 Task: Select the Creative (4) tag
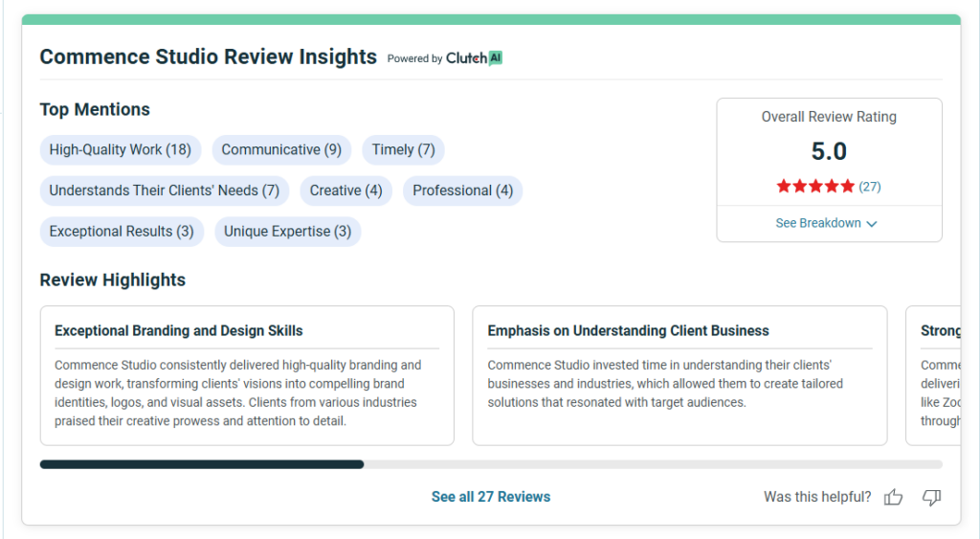[345, 191]
